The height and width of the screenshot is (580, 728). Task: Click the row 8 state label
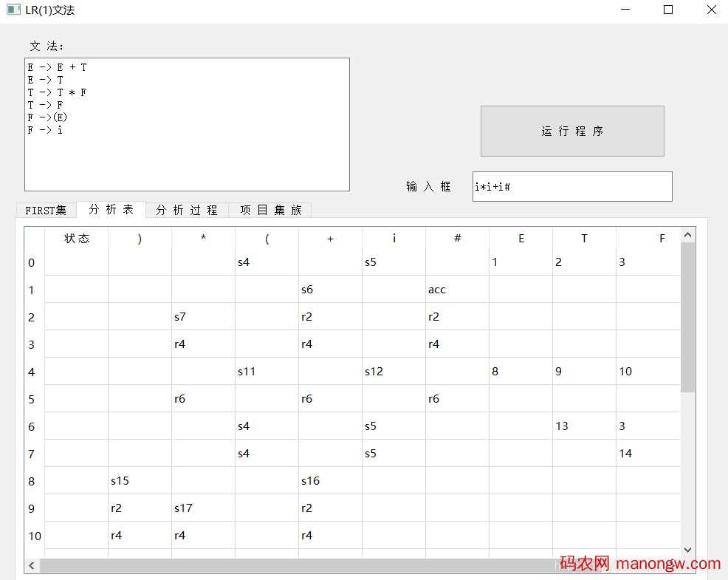pos(31,480)
